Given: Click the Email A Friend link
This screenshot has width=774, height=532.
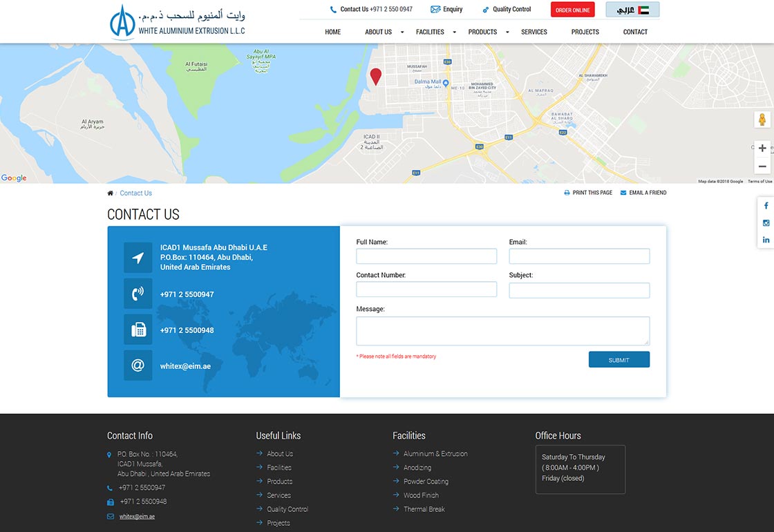Looking at the screenshot, I should 648,193.
